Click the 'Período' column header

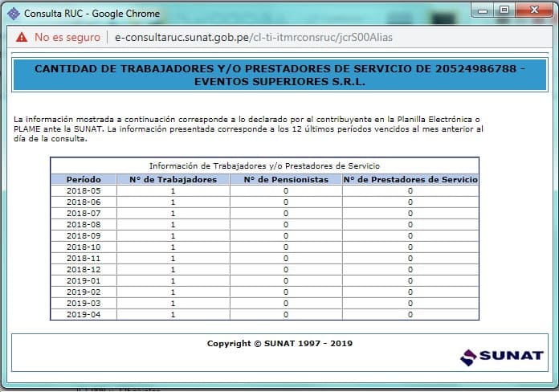[x=84, y=179]
